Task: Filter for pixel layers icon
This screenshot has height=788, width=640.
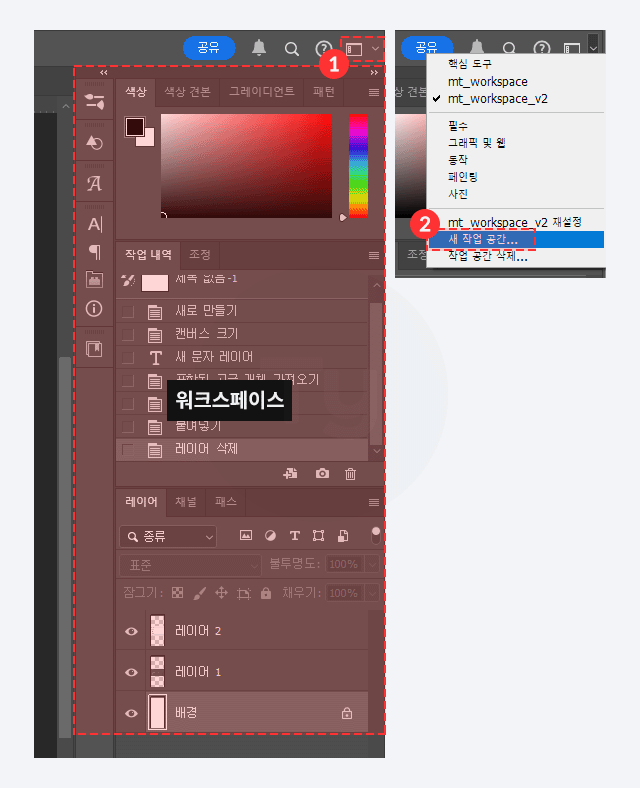Action: click(246, 536)
